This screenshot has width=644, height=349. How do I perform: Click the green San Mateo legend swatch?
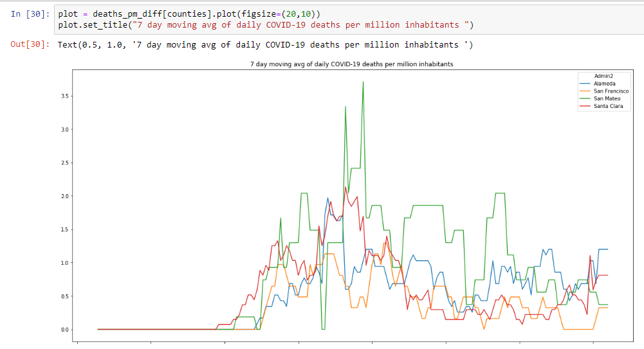[x=586, y=98]
